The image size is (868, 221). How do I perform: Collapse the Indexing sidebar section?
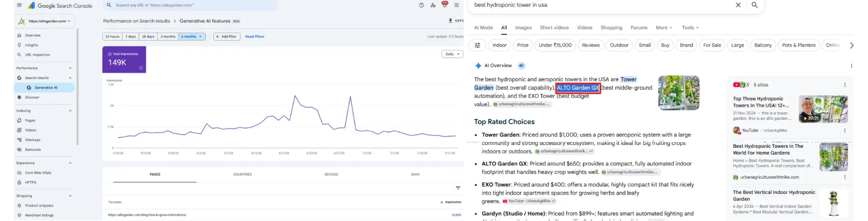click(70, 110)
